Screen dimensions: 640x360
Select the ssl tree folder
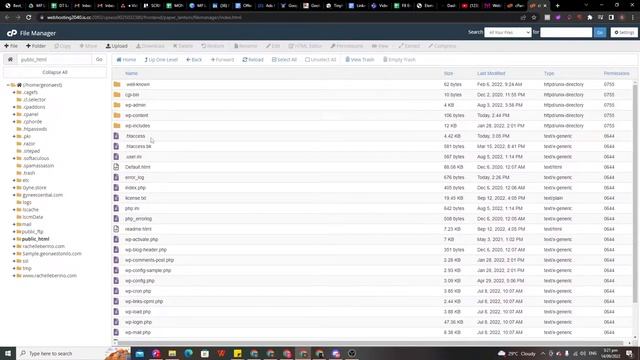click(x=25, y=261)
